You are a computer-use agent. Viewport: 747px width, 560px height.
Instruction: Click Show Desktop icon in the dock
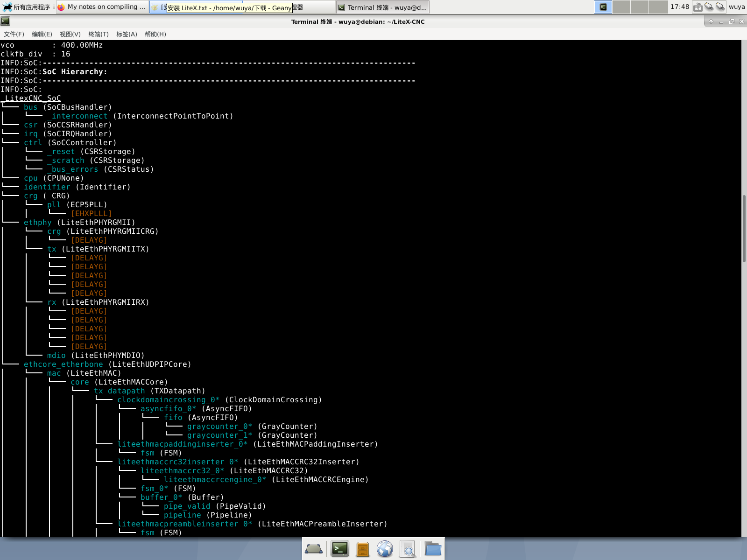(x=314, y=549)
